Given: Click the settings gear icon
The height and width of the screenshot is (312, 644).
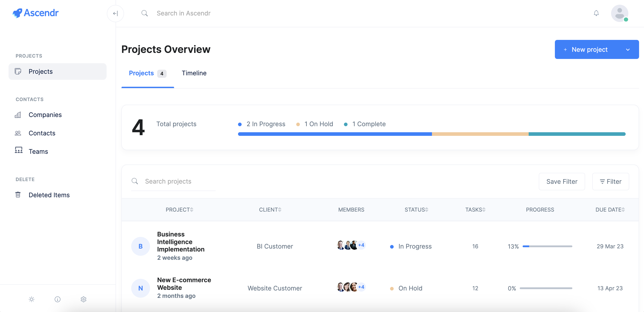Looking at the screenshot, I should pyautogui.click(x=84, y=299).
